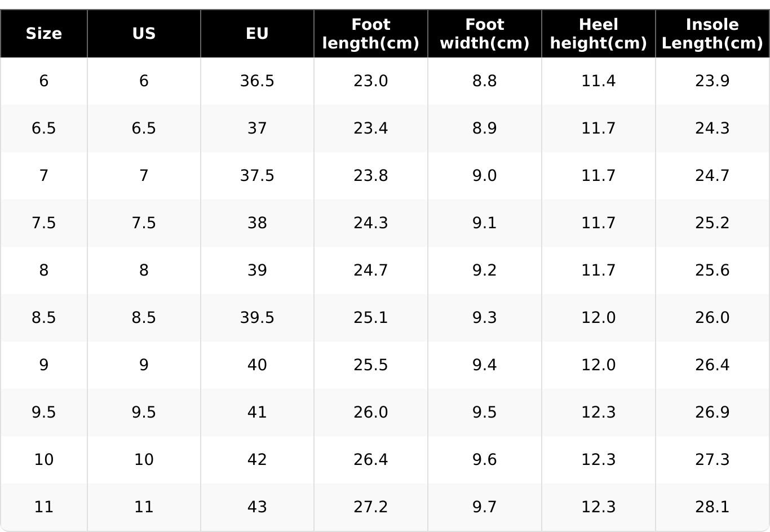Click EU size 43 cell

[257, 507]
